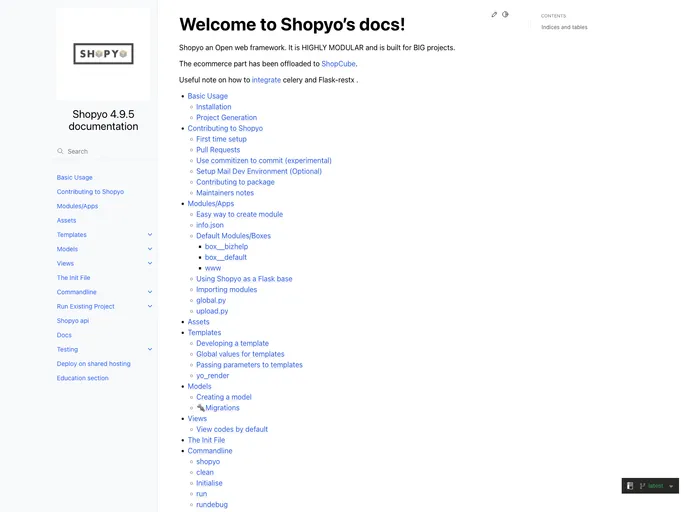Open Use commitizen to commit link
Viewport: 688px width, 512px height.
[x=264, y=161]
